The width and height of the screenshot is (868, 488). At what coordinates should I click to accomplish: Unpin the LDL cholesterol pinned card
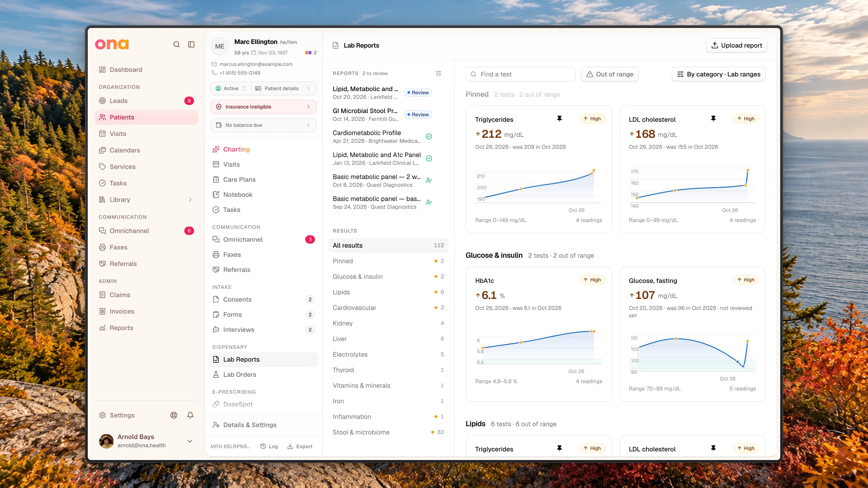pos(713,119)
